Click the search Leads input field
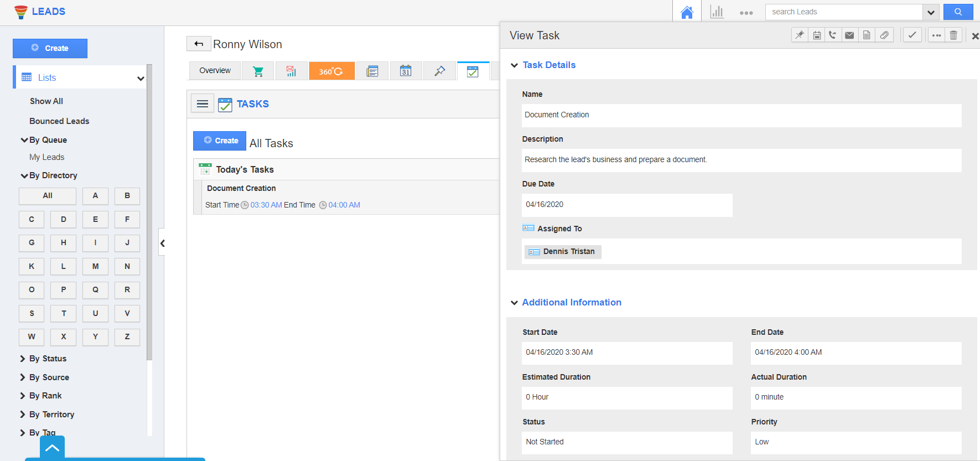Image resolution: width=980 pixels, height=461 pixels. (843, 12)
